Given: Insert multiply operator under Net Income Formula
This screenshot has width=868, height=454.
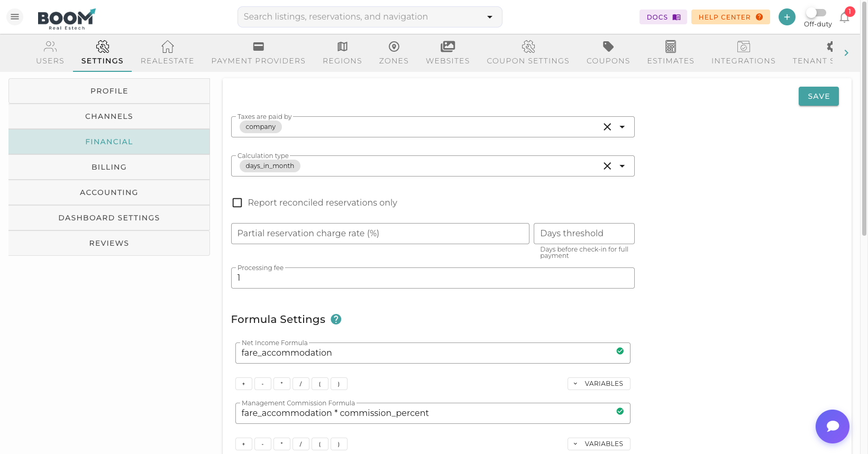Looking at the screenshot, I should pyautogui.click(x=282, y=384).
